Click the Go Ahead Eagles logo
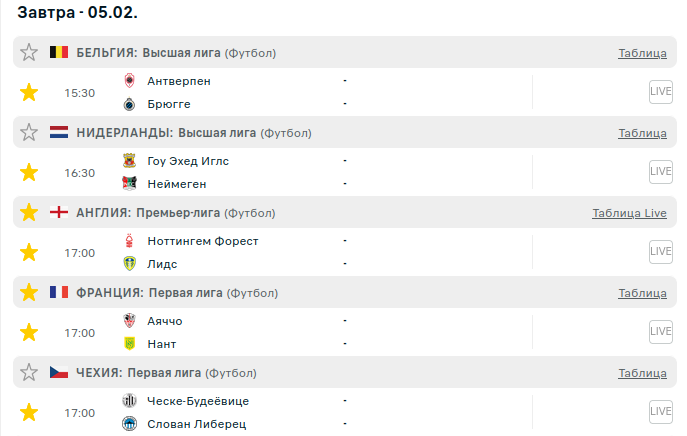The width and height of the screenshot is (687, 436). [x=129, y=160]
